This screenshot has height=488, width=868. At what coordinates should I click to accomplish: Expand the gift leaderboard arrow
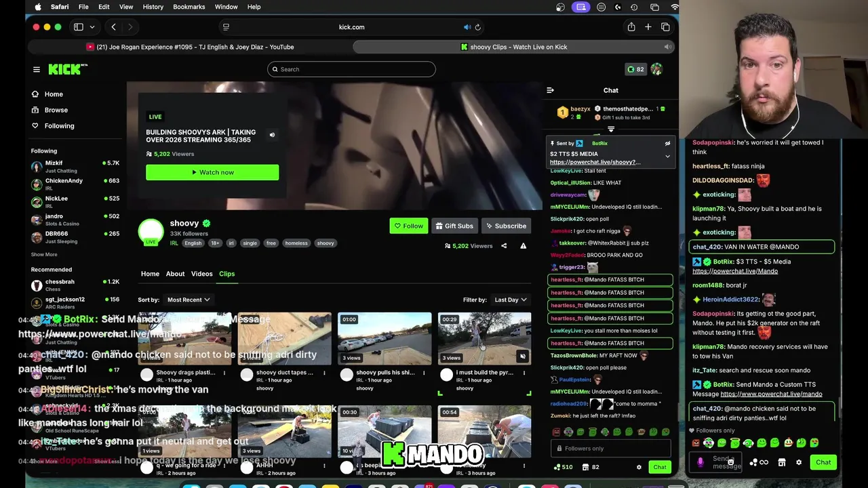click(611, 129)
